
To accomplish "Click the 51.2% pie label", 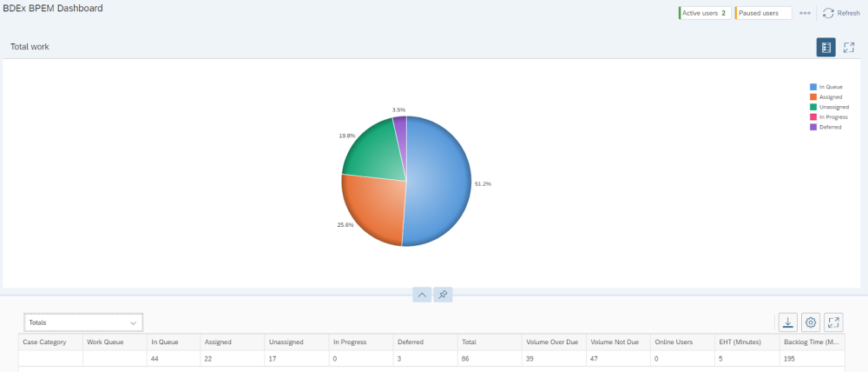I will tap(483, 183).
